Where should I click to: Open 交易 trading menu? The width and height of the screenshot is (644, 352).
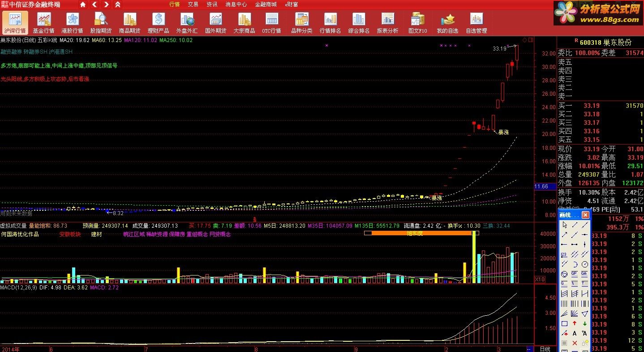pyautogui.click(x=193, y=4)
